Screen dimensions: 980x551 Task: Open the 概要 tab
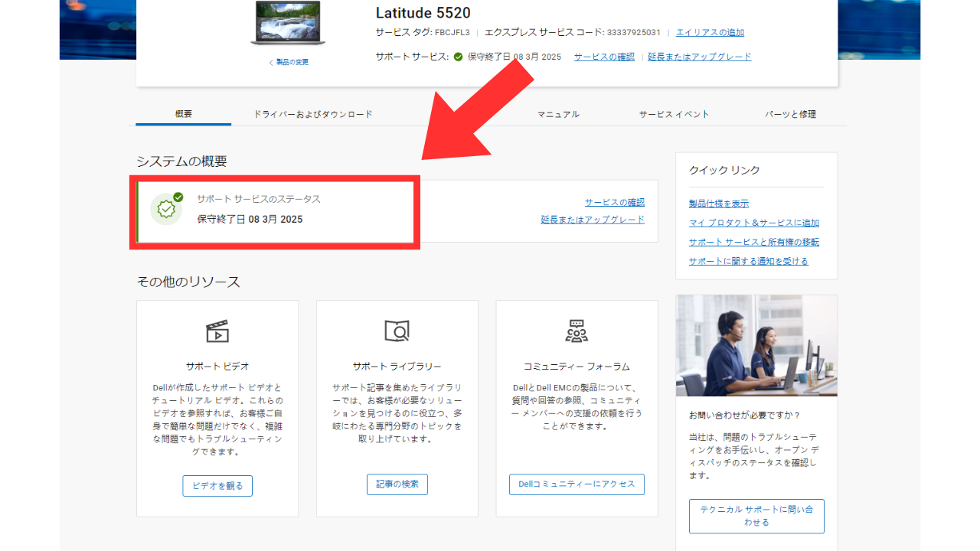click(183, 114)
